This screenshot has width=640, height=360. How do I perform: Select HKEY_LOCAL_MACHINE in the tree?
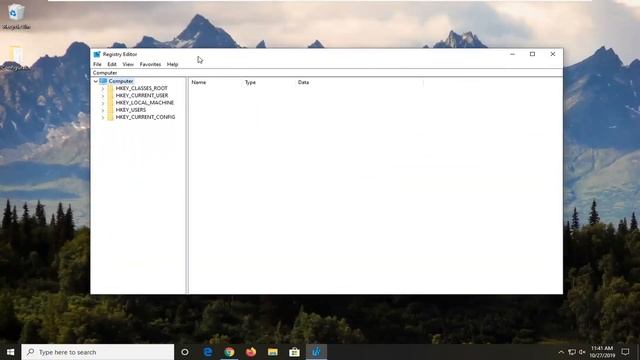(x=144, y=102)
